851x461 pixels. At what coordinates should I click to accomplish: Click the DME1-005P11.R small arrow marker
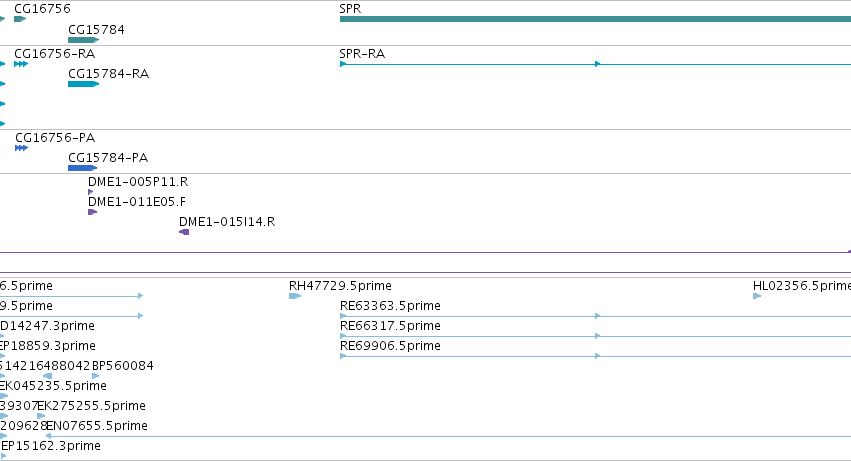click(x=91, y=192)
